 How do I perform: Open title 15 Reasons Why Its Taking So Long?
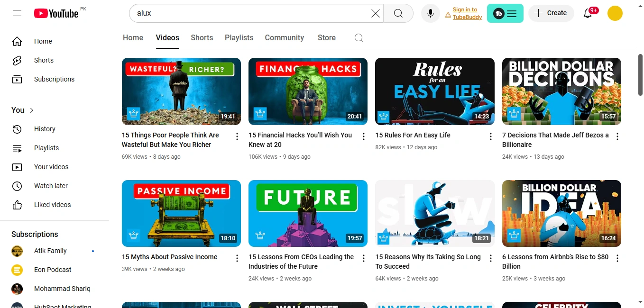click(428, 262)
